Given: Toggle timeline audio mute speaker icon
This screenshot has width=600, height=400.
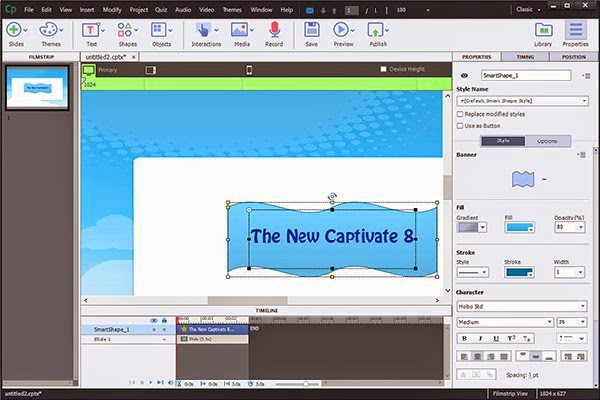Looking at the screenshot, I should click(170, 382).
